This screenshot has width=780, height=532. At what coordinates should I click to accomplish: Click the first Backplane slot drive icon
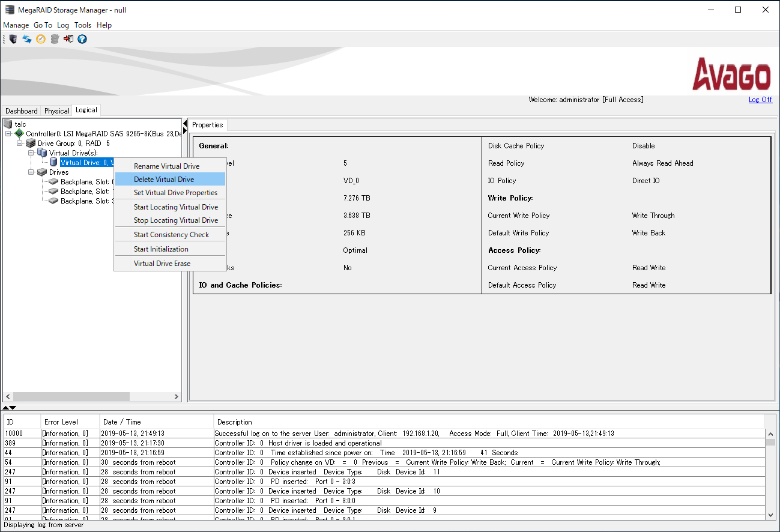[53, 182]
